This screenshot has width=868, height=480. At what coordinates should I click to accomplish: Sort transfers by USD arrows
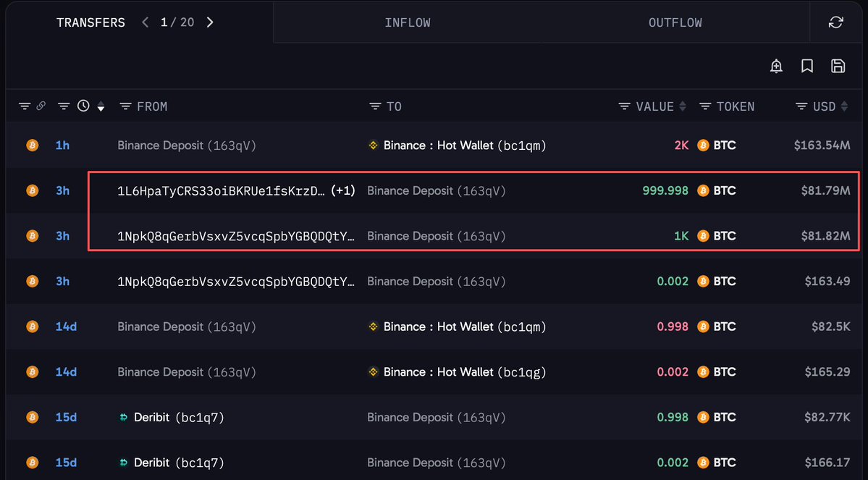pos(844,106)
